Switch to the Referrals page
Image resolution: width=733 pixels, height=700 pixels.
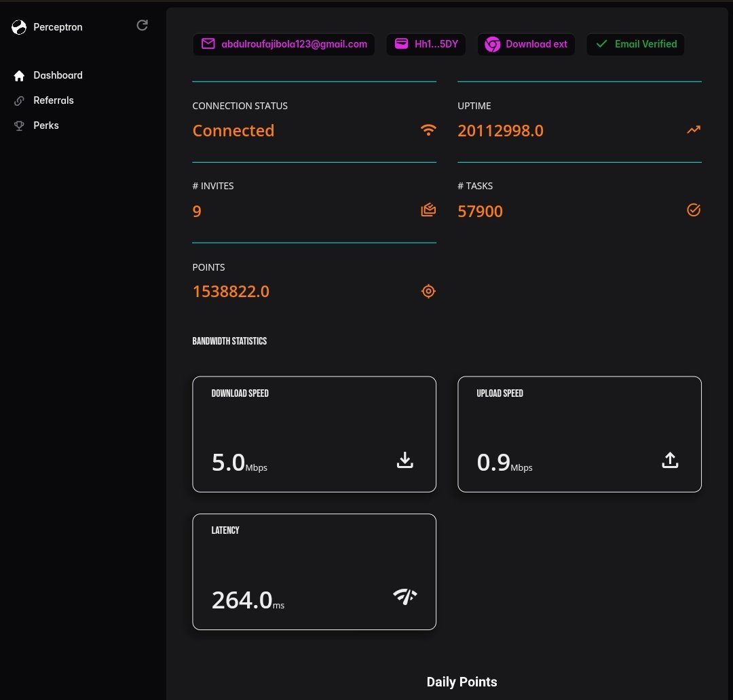pyautogui.click(x=53, y=100)
